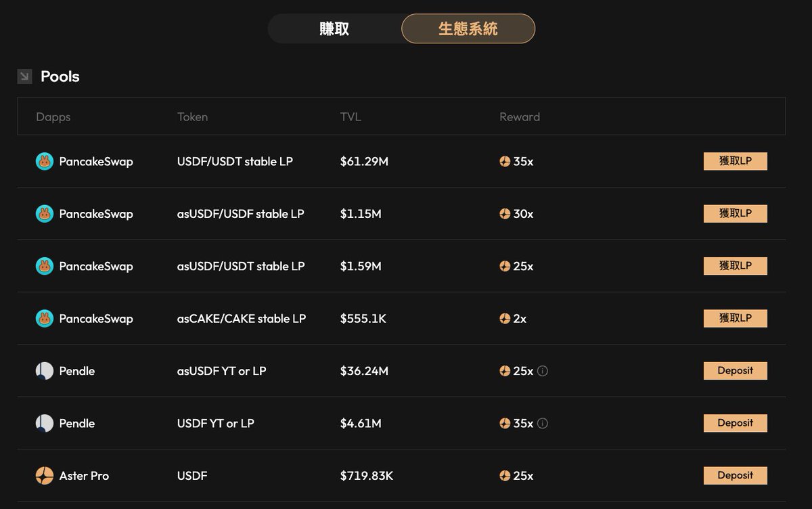Click 獲取LP for USDF/USDT stable LP
This screenshot has height=509, width=812.
pyautogui.click(x=736, y=161)
